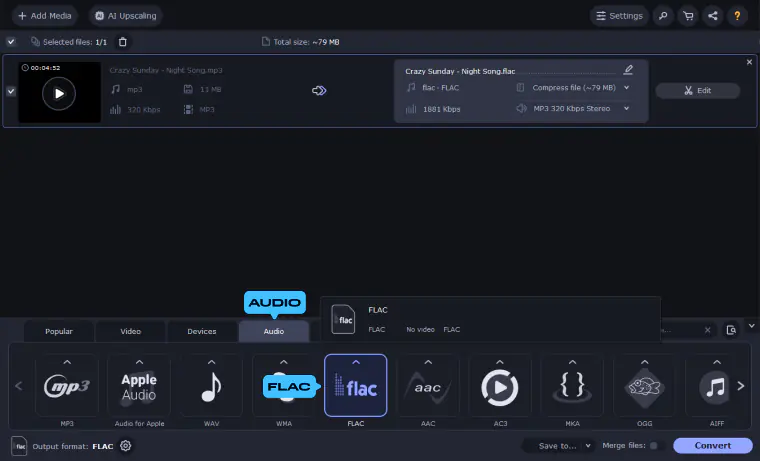Click the Edit button
The height and width of the screenshot is (461, 760).
(x=697, y=91)
